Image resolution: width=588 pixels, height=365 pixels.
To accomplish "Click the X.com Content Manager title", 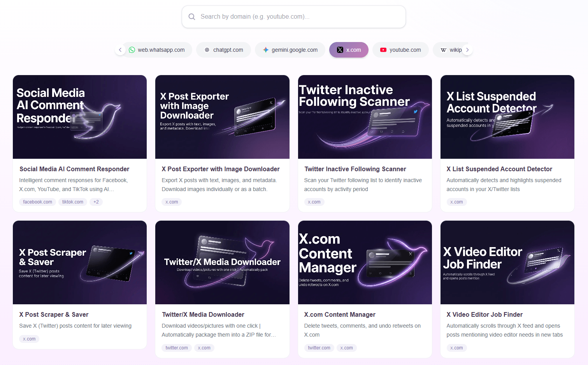I will tap(340, 314).
